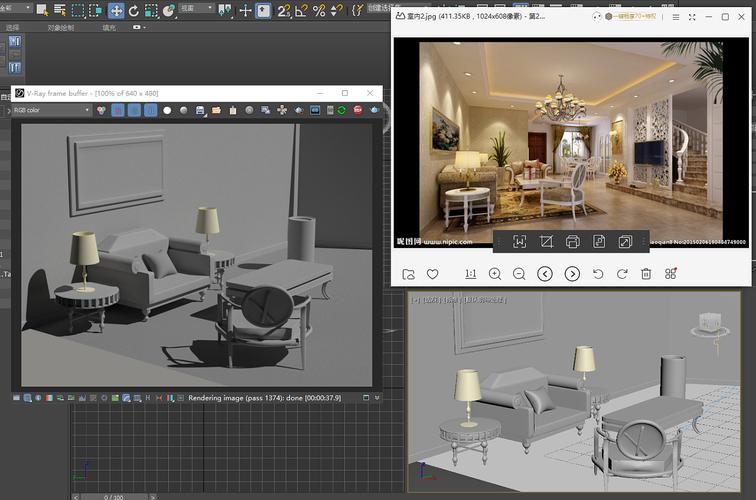Click the ViewCube in 3ds Max viewport
Viewport: 756px width, 500px height.
[710, 324]
